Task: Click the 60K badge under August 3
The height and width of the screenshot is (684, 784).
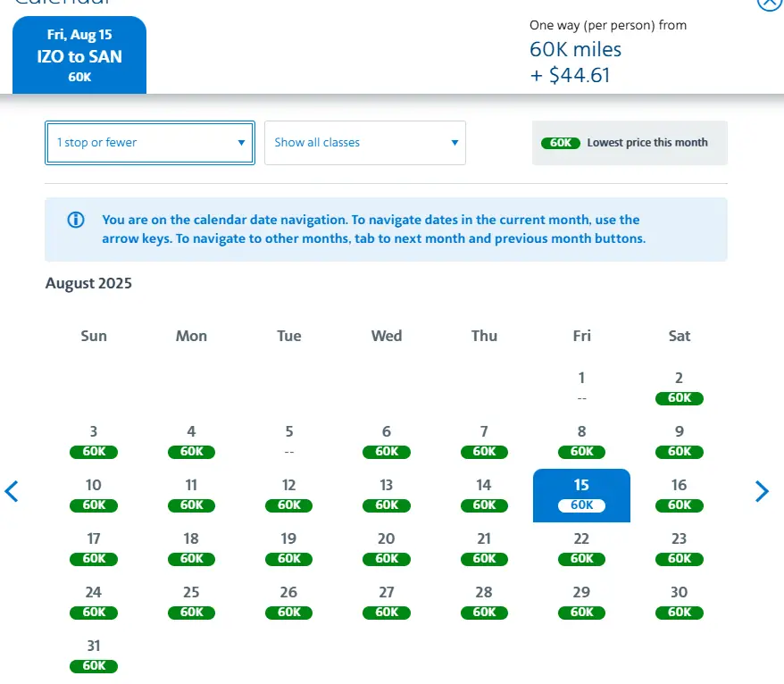Action: click(x=94, y=452)
